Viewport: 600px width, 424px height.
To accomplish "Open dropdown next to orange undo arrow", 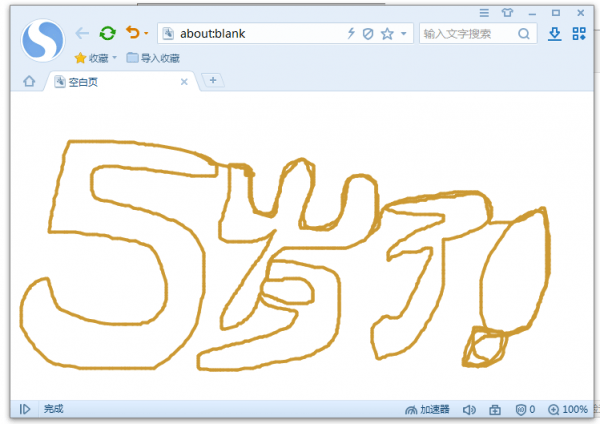I will coord(146,34).
